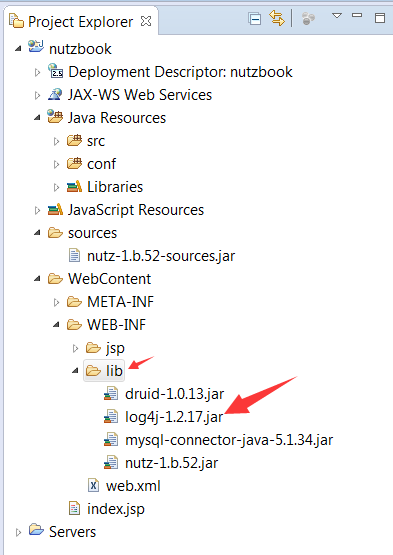Click the META-INF folder icon
This screenshot has width=393, height=555.
point(74,302)
